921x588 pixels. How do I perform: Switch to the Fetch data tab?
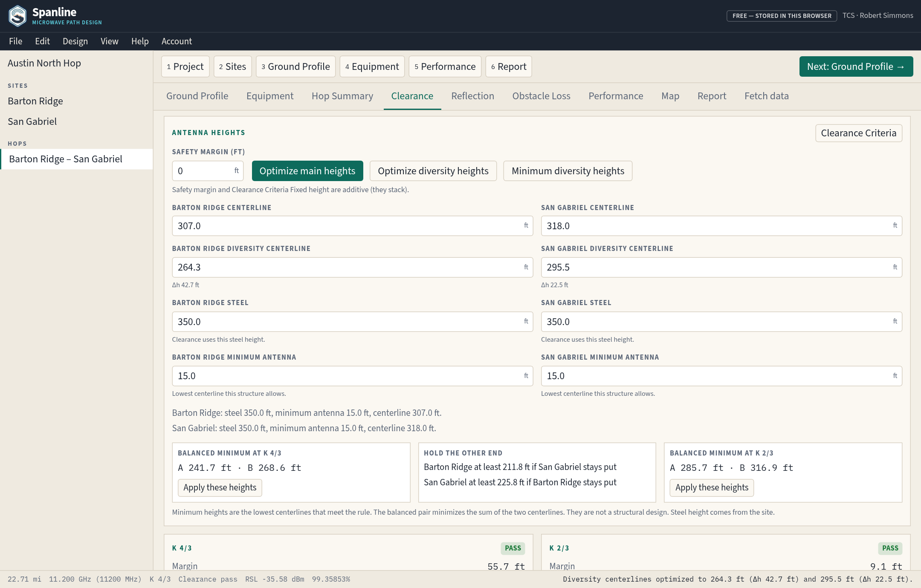point(767,96)
